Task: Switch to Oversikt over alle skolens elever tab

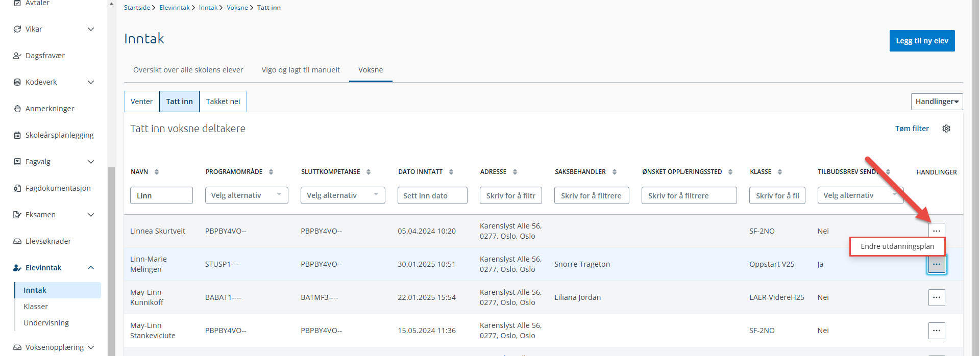Action: 188,70
